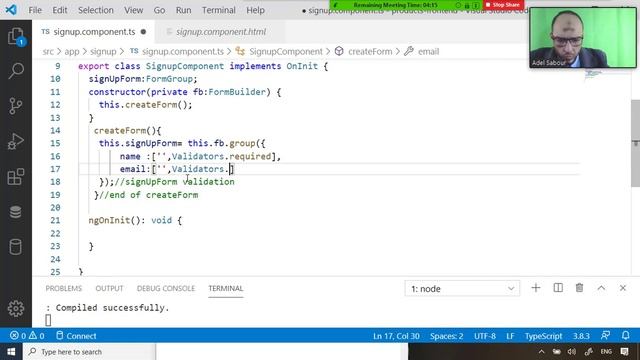
Task: Switch to signup.component.html tab
Action: coord(220,32)
